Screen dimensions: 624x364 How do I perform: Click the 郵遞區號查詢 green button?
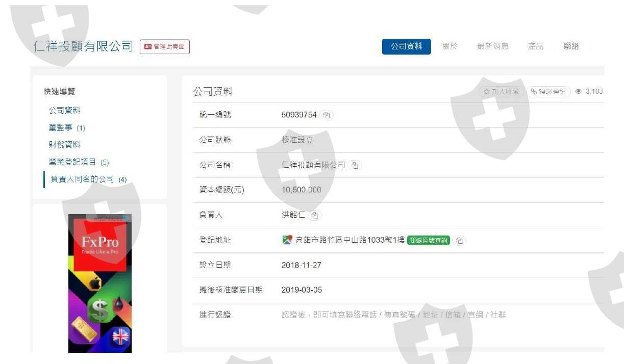429,241
